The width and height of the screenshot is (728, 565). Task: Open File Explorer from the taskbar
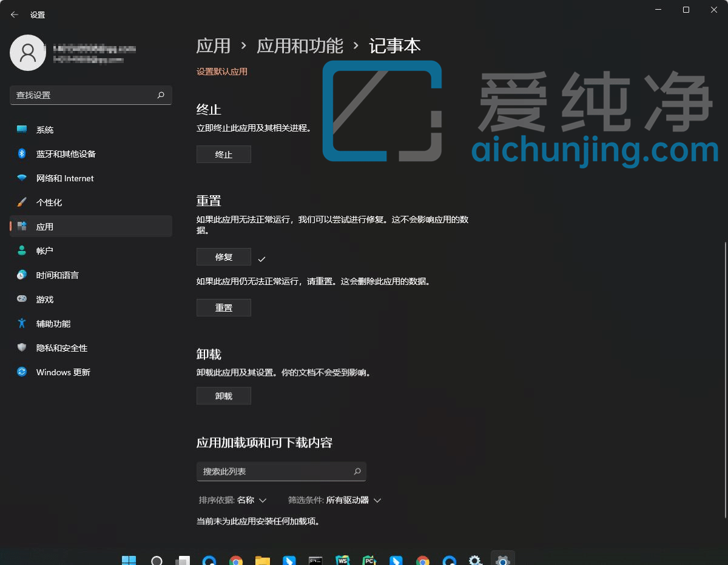[x=262, y=559]
